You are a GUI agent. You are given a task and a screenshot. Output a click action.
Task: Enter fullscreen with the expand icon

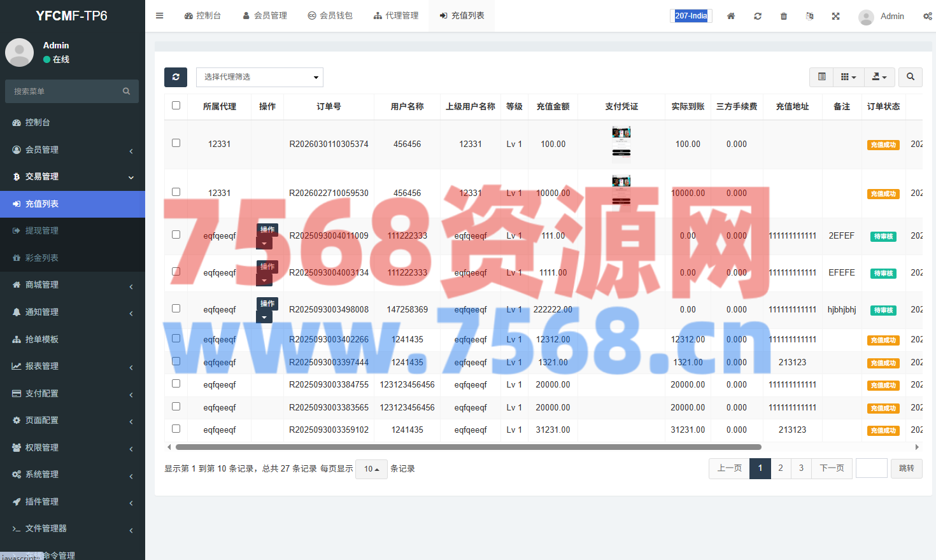[835, 16]
